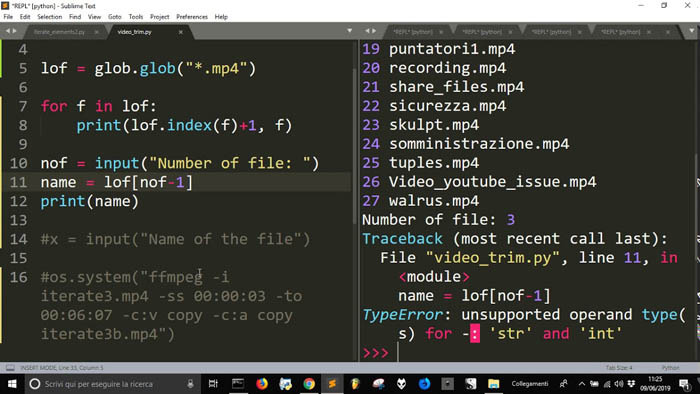Go to next tab in right REPL pane
The height and width of the screenshot is (394, 700).
pos(374,31)
